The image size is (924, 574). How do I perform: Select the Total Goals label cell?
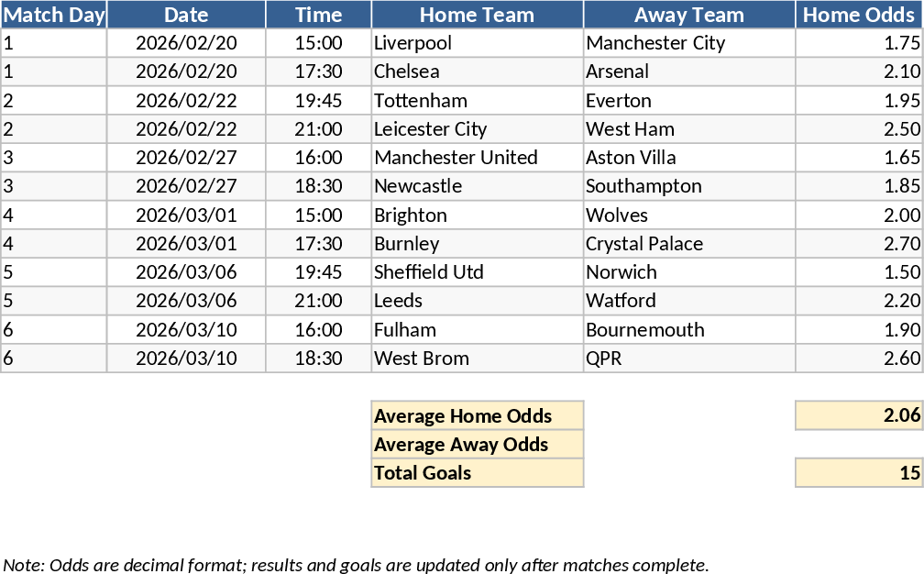tap(477, 473)
